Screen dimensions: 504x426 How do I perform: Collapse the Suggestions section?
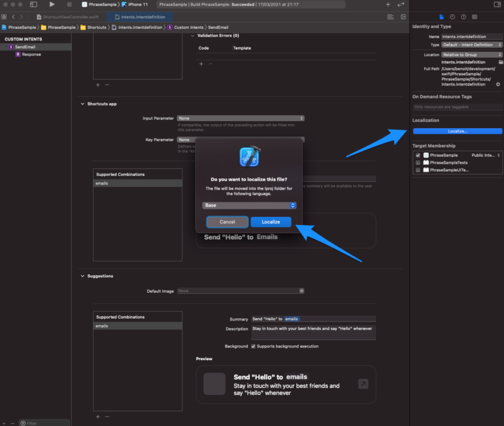83,276
